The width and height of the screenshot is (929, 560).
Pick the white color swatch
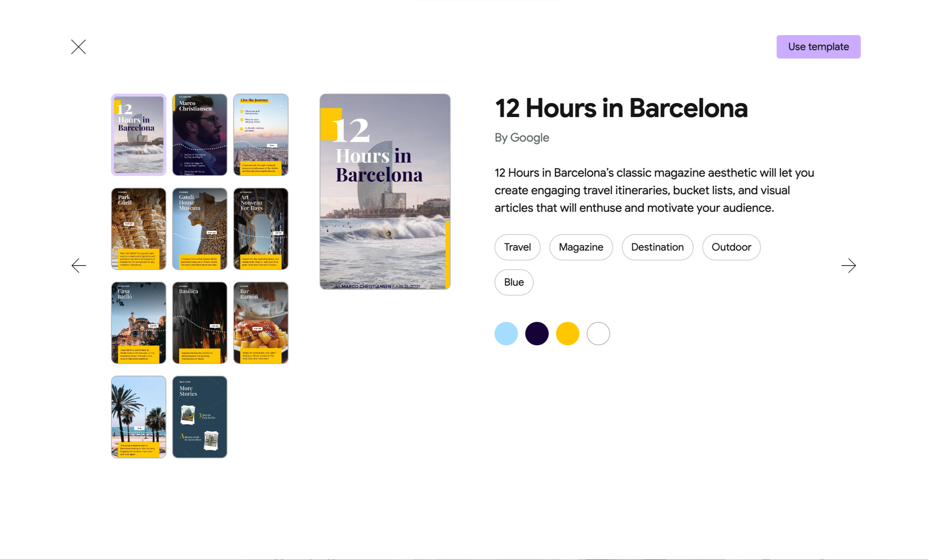(x=598, y=334)
